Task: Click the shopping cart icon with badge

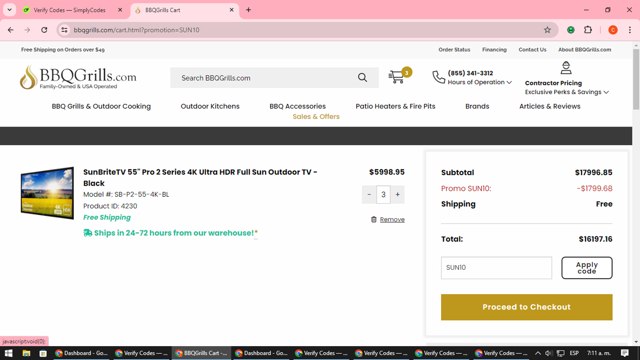Action: coord(400,76)
